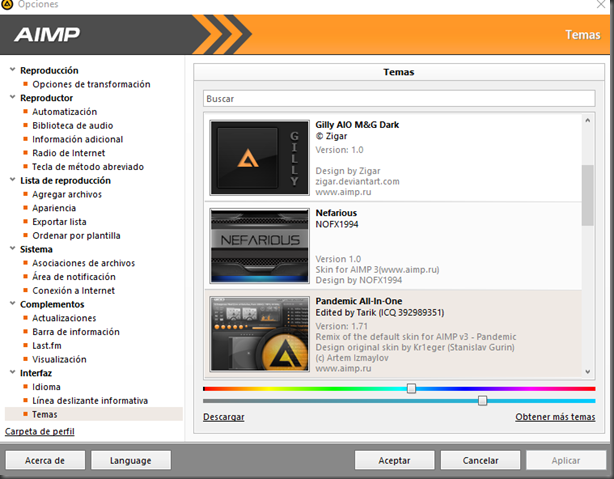
Task: Click the Aplicar button
Action: [566, 460]
